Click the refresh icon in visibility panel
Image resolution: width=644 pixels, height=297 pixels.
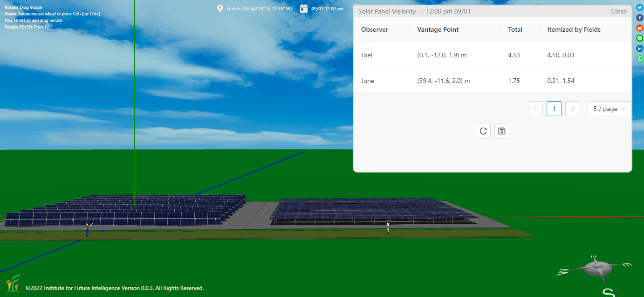483,131
